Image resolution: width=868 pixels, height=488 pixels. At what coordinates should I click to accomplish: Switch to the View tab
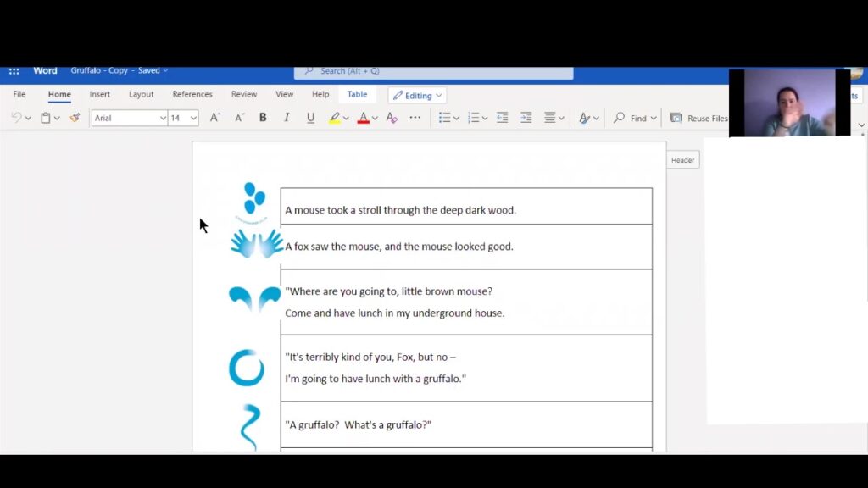[x=285, y=94]
